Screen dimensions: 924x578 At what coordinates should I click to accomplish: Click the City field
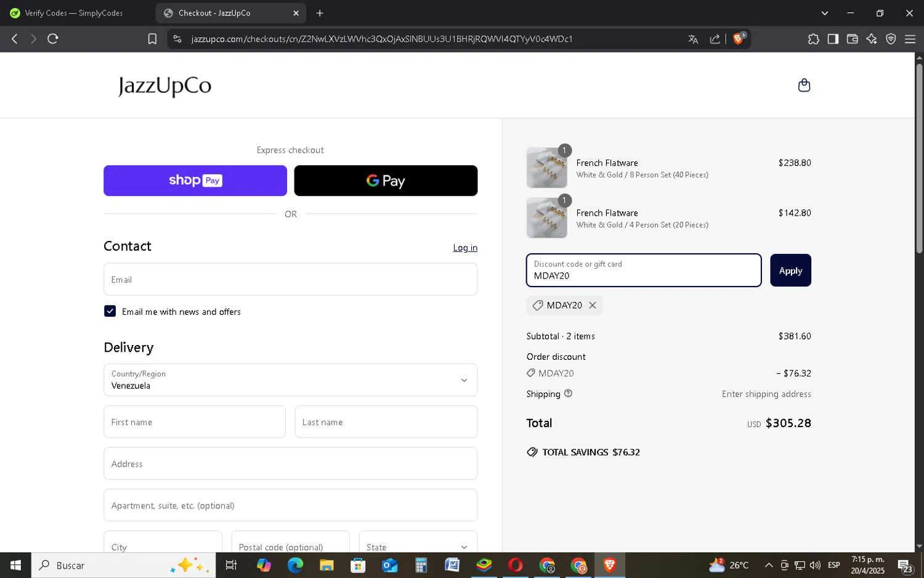[163, 542]
